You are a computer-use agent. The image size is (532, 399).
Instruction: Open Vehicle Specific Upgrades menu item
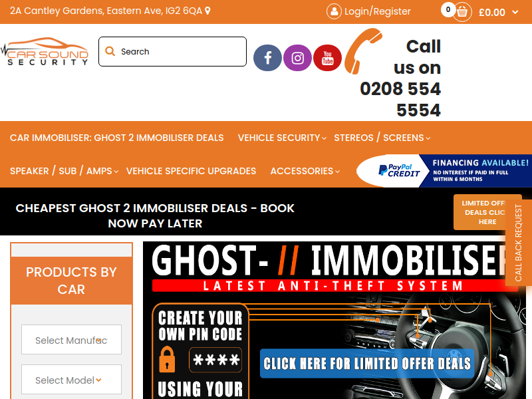191,171
